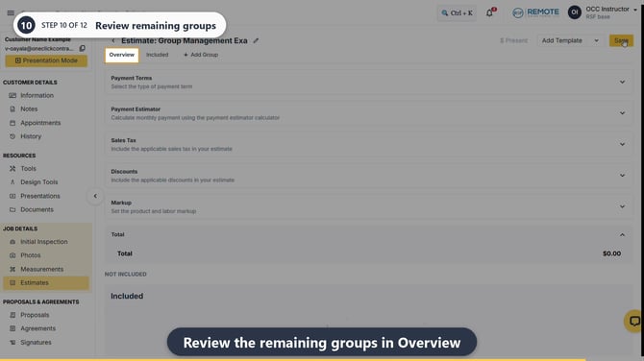This screenshot has width=644, height=361.
Task: Click the Proposals icon
Action: (x=12, y=315)
